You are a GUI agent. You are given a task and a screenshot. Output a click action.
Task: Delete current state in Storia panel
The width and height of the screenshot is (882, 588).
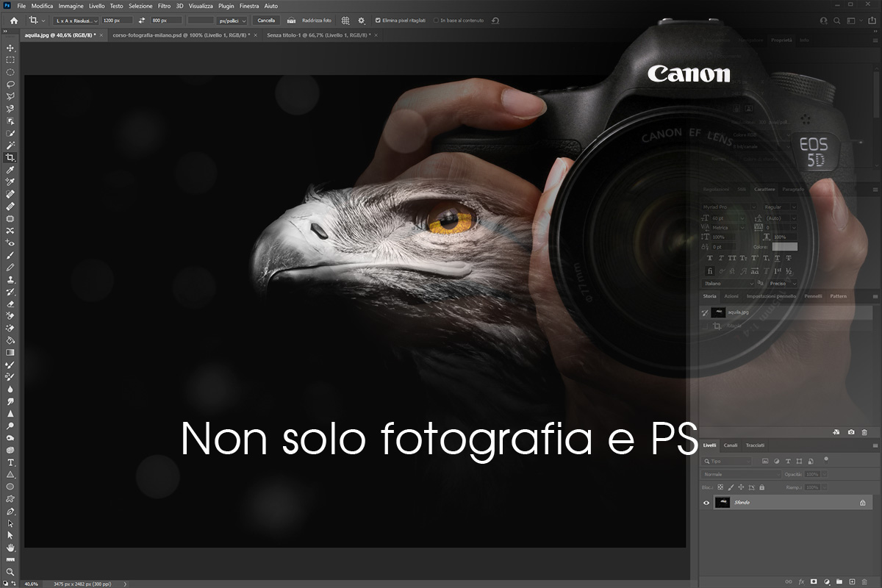[x=864, y=432]
